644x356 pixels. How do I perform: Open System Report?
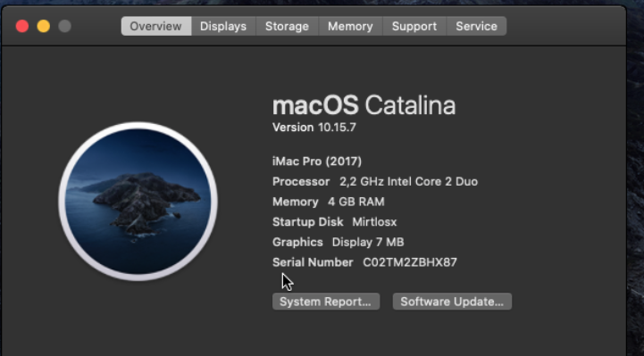pos(326,302)
